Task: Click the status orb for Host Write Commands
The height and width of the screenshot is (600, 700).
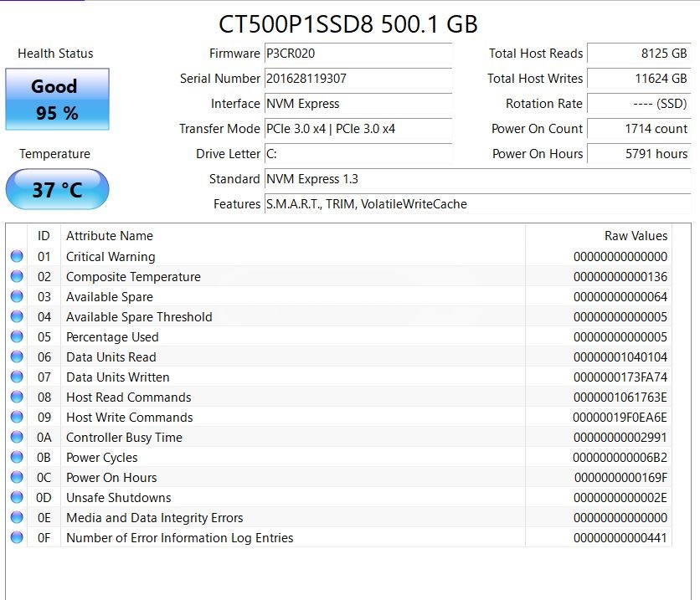Action: (x=17, y=417)
